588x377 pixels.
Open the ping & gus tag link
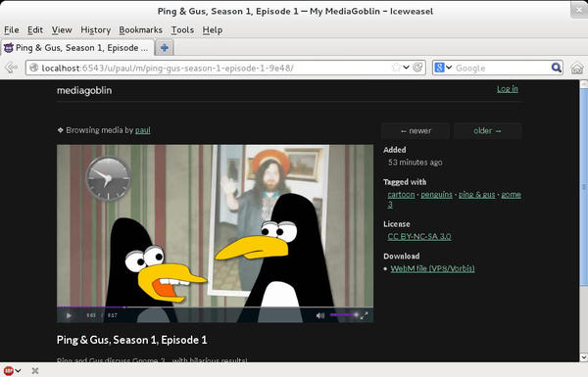(476, 195)
